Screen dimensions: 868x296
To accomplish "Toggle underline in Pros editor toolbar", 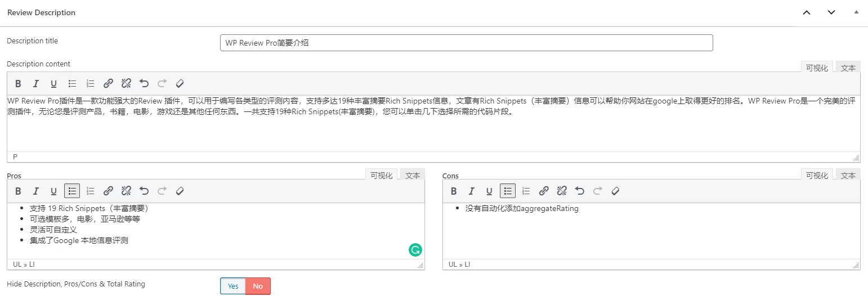I will tap(54, 191).
